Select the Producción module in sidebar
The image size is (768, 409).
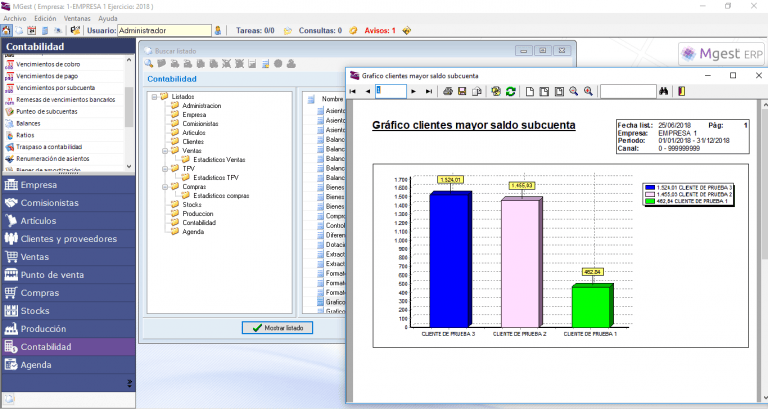click(69, 329)
